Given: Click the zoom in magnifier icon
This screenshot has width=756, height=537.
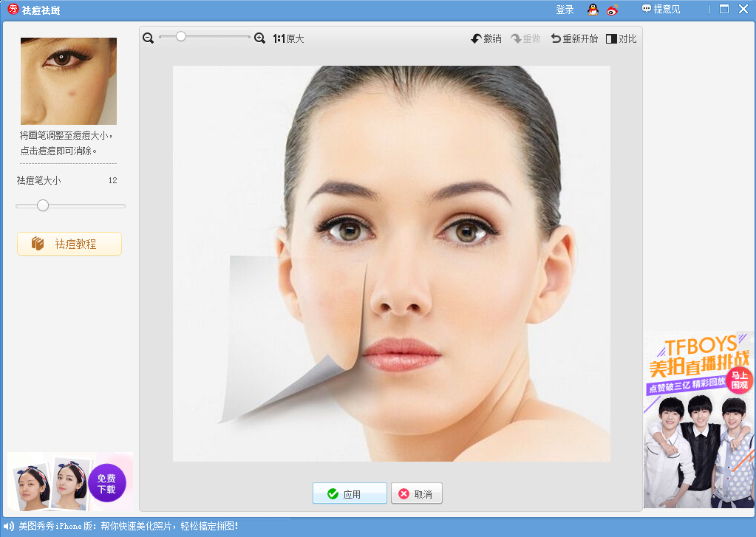Looking at the screenshot, I should 259,38.
